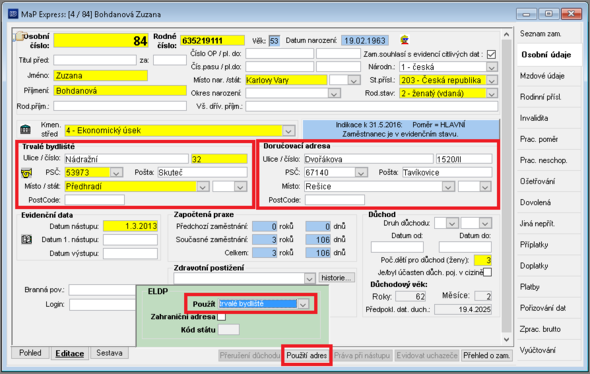Click the Přerušení důchodu button
Screen dimensions: 590x374
(x=250, y=355)
